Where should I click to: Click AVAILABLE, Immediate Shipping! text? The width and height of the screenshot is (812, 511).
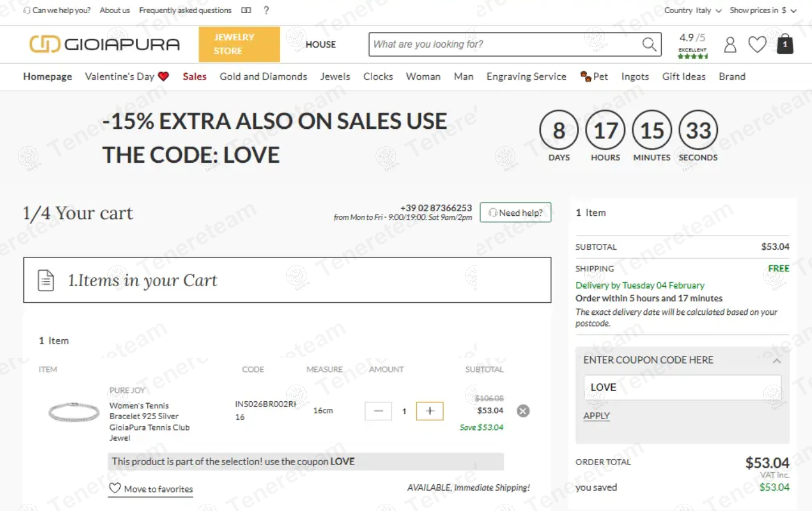click(469, 488)
